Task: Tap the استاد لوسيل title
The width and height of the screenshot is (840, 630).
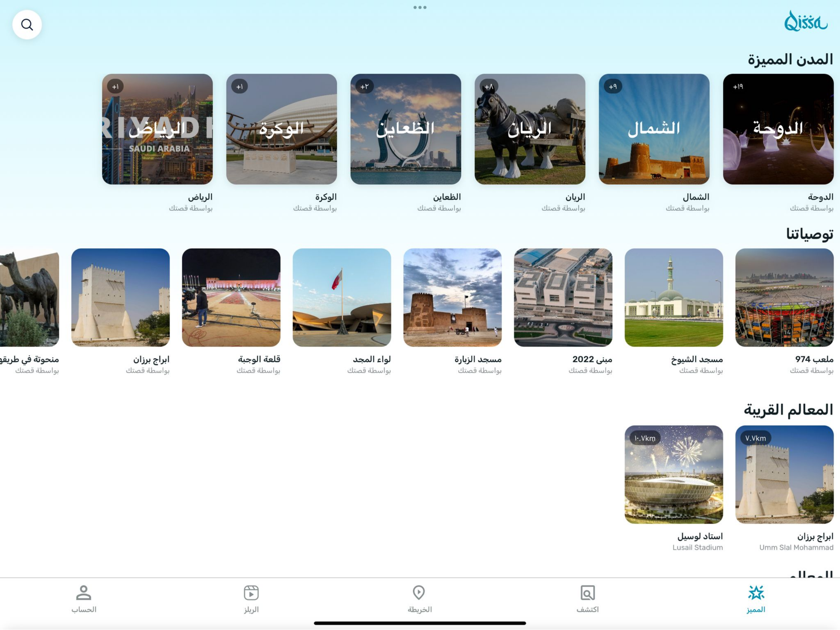Action: [x=700, y=537]
